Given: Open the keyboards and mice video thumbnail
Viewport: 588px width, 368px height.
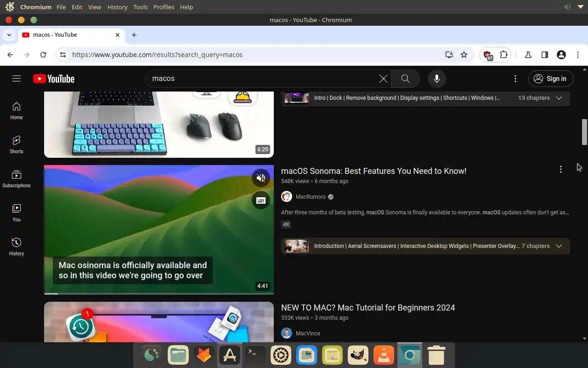Looking at the screenshot, I should pos(159,124).
